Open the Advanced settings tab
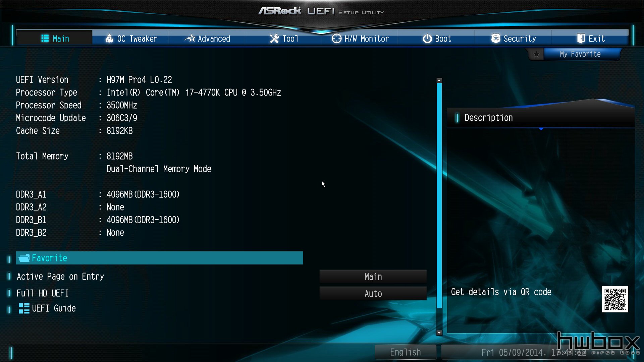The width and height of the screenshot is (644, 362). [214, 39]
